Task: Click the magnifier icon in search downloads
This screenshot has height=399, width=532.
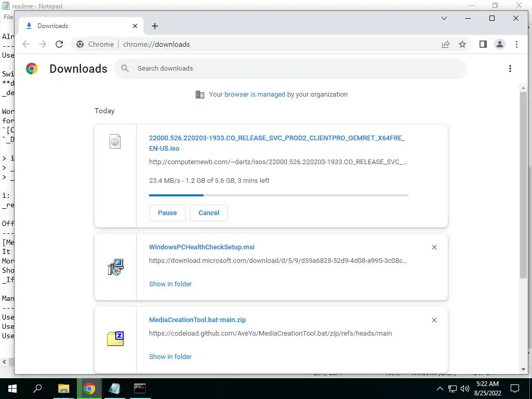Action: click(x=125, y=69)
